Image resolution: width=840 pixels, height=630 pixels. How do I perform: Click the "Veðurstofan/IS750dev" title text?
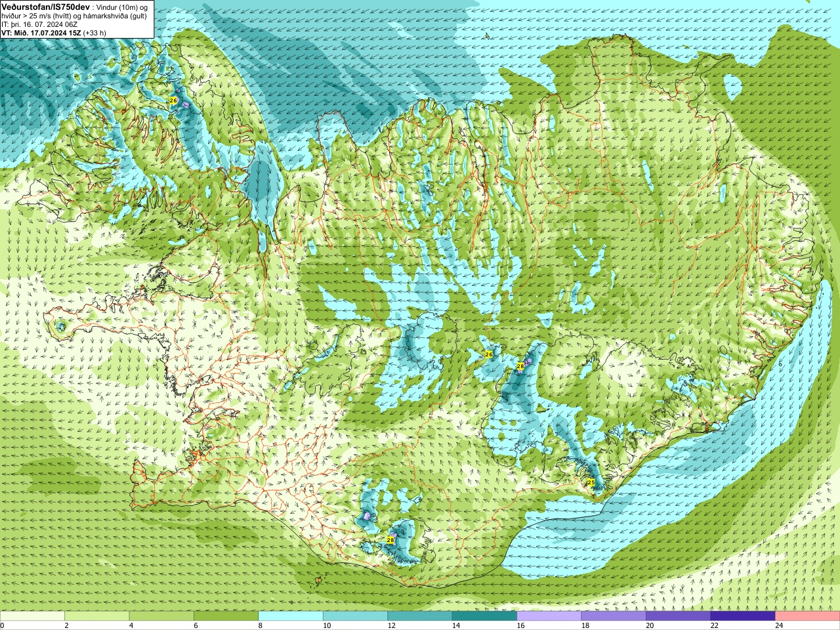[x=45, y=6]
